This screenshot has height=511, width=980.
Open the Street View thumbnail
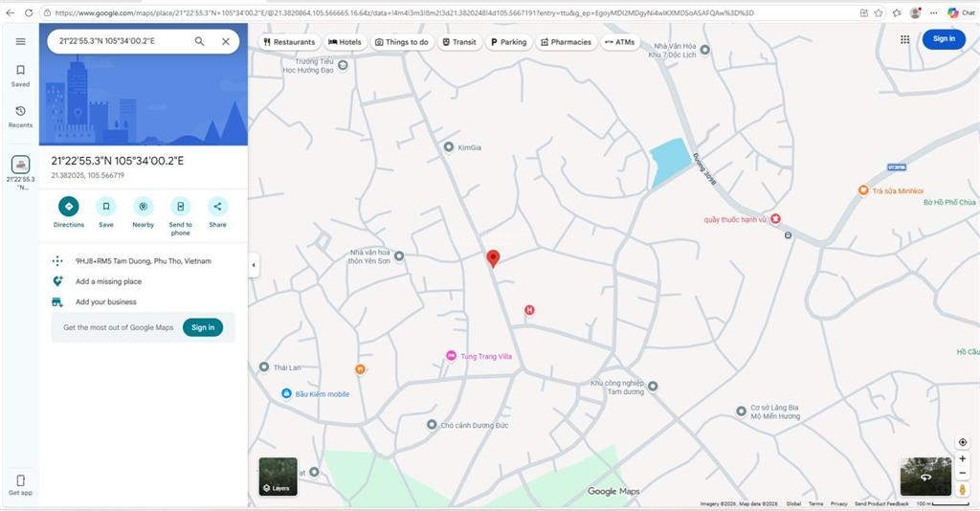pyautogui.click(x=925, y=477)
